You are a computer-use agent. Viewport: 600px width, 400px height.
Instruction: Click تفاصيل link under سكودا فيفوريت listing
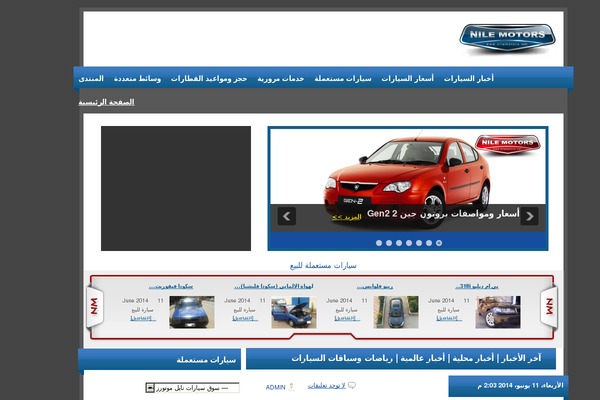point(143,318)
